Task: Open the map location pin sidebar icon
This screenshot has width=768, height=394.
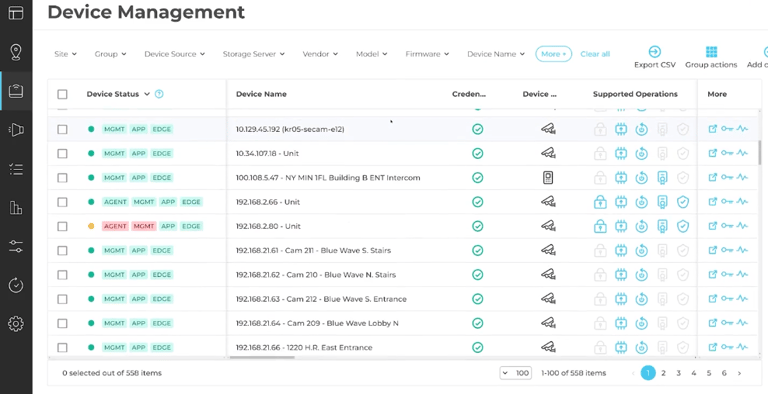Action: coord(16,52)
